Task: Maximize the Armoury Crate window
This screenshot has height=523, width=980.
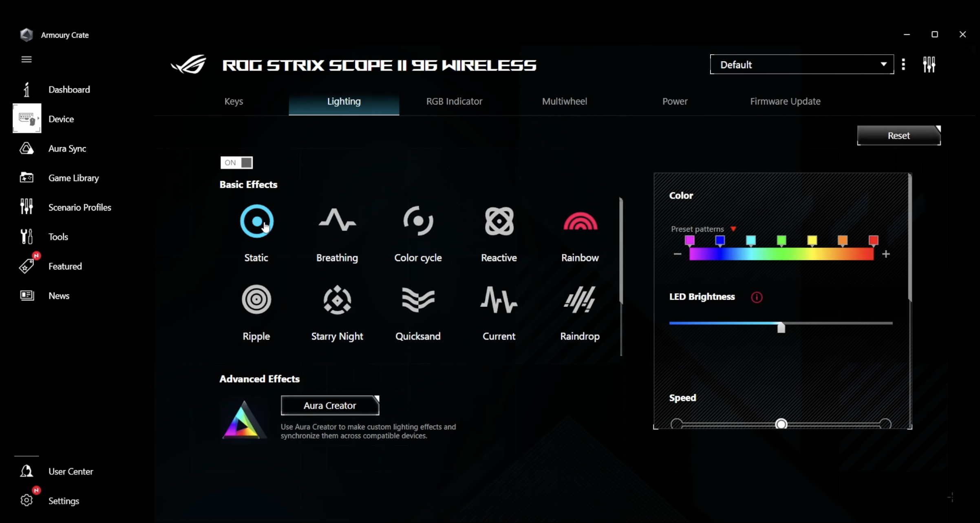Action: click(935, 35)
